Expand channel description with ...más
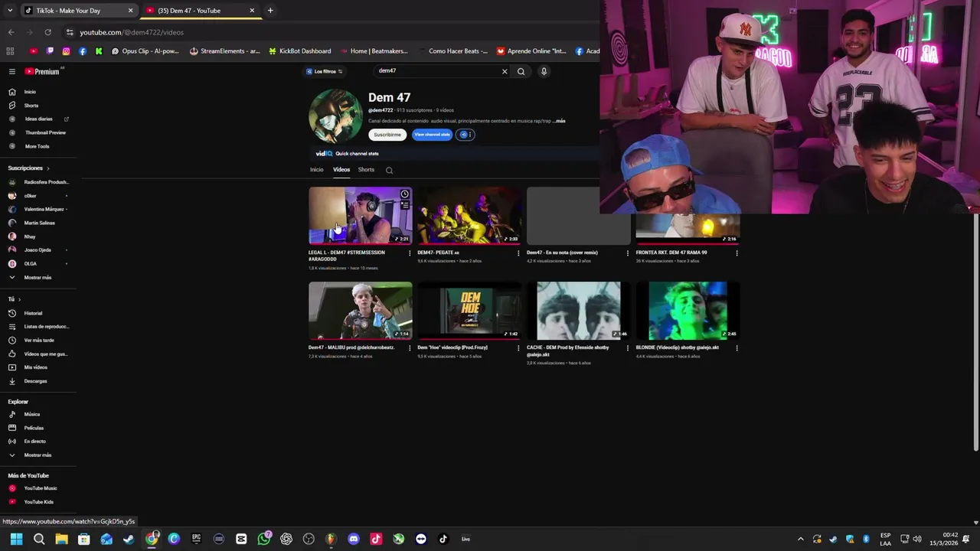This screenshot has width=980, height=551. point(560,121)
